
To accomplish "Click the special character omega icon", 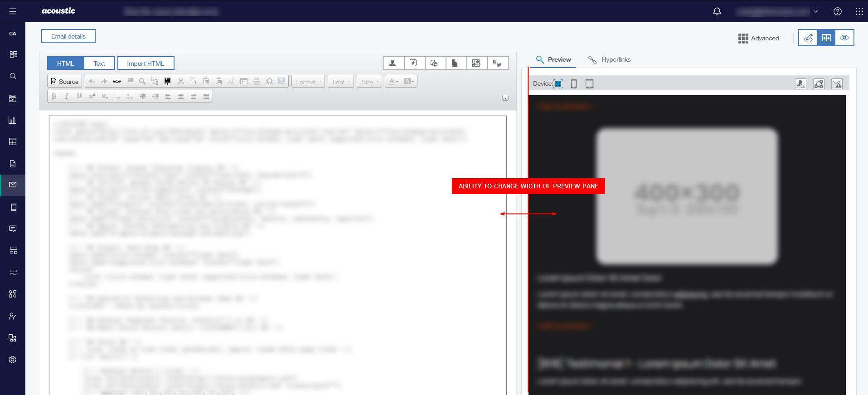I will [269, 82].
